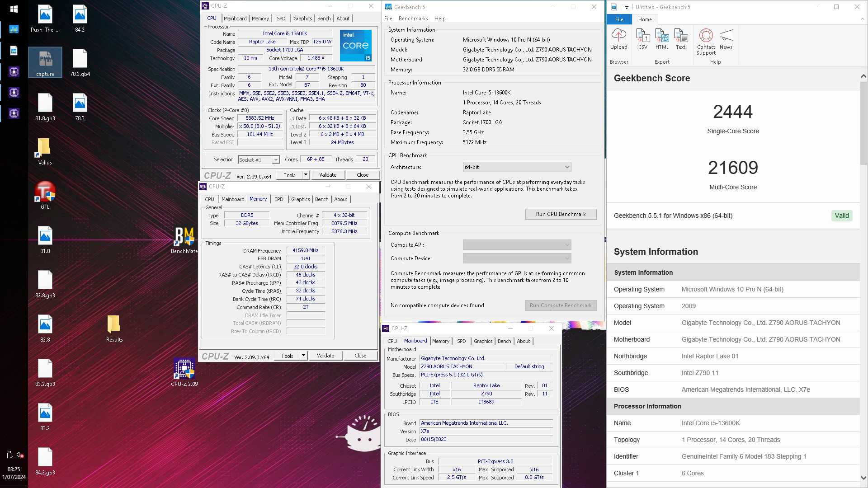Select the 83.2 image file icon
The height and width of the screenshot is (488, 868).
45,417
